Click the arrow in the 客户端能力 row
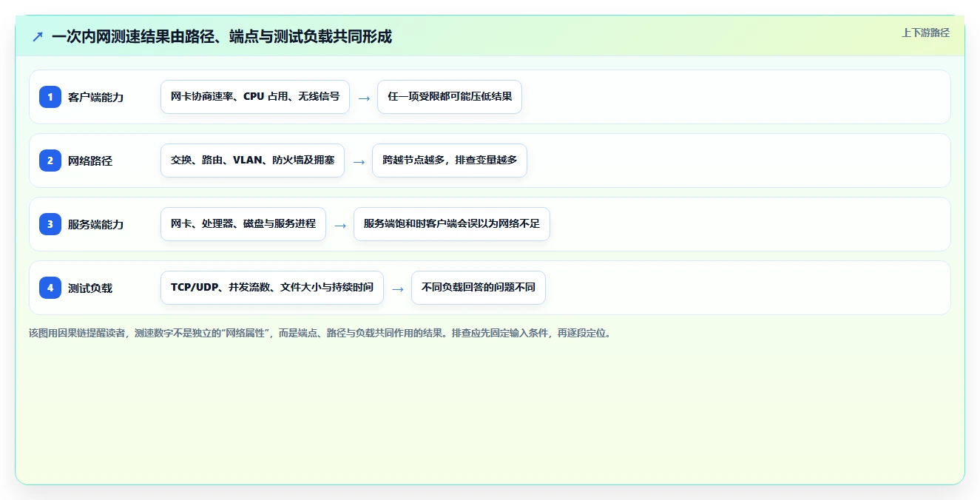Viewport: 980px width, 500px height. [x=364, y=98]
